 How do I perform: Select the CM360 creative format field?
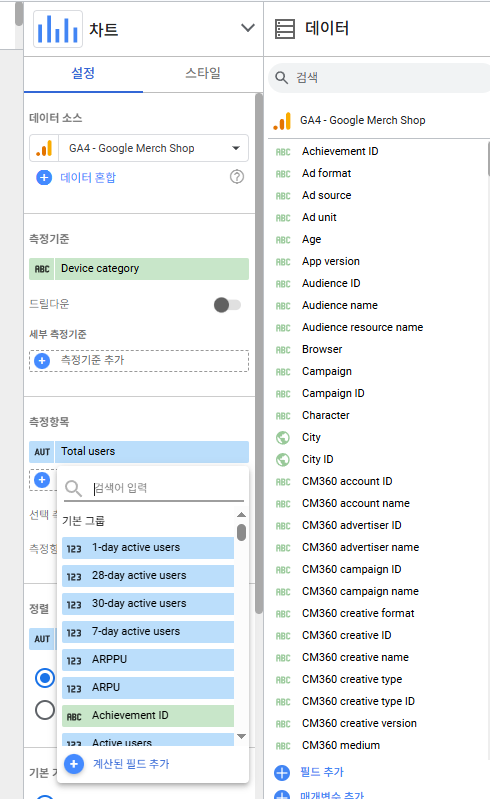click(358, 614)
